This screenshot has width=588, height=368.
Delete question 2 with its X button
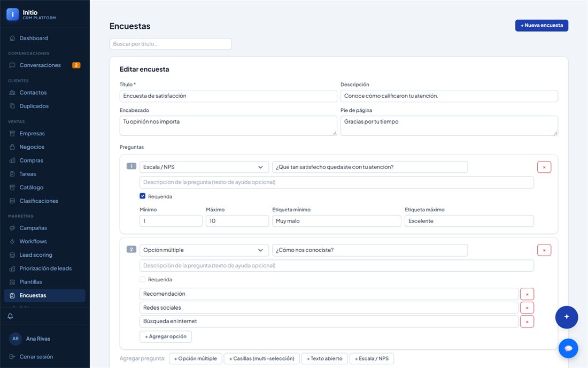click(544, 250)
